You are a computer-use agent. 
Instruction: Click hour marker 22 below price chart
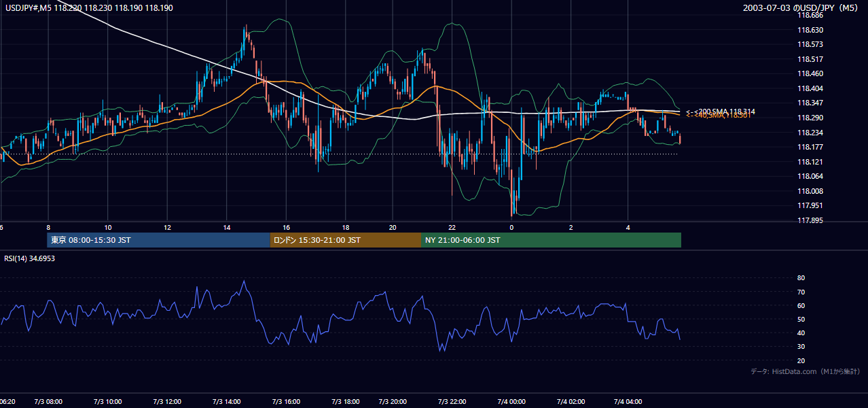452,227
